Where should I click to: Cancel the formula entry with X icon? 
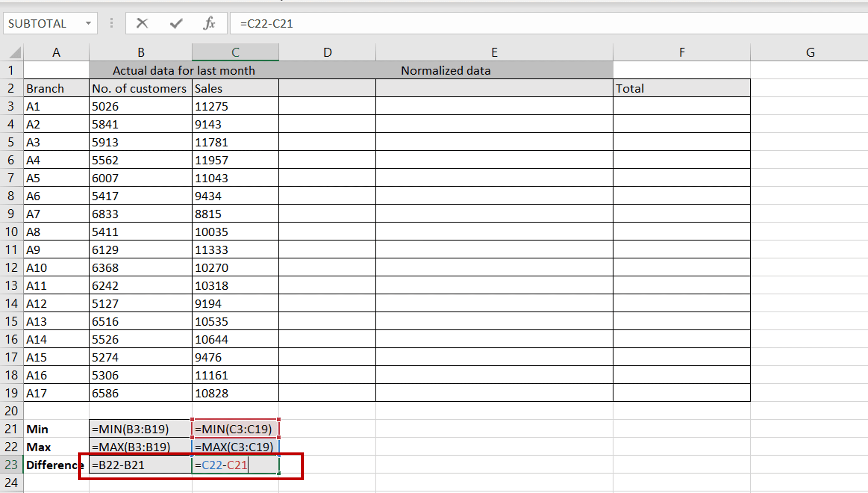point(142,23)
